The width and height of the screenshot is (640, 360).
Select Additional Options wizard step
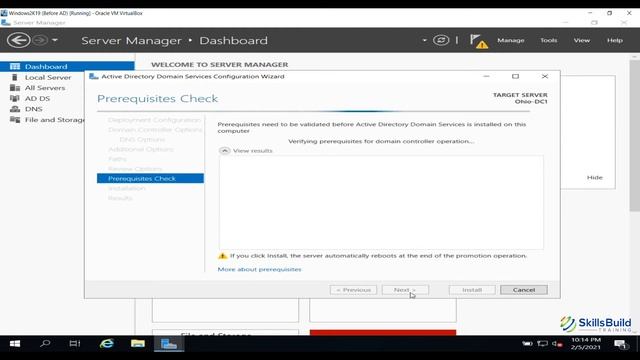coord(141,149)
